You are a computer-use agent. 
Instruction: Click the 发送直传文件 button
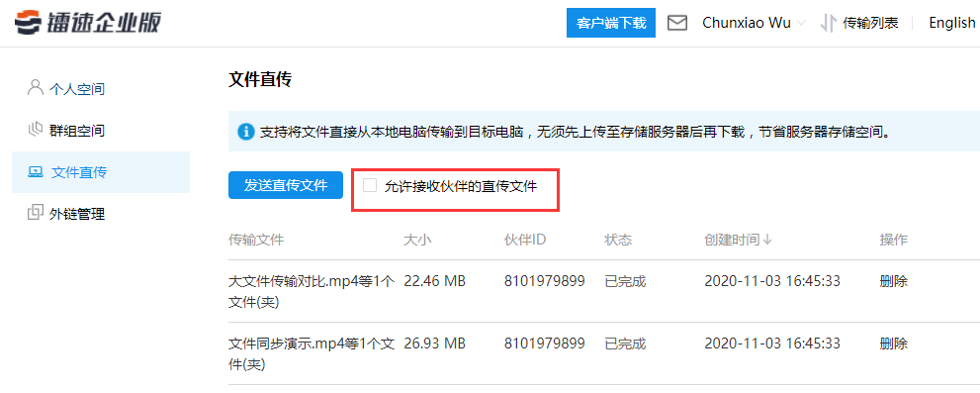(x=286, y=185)
